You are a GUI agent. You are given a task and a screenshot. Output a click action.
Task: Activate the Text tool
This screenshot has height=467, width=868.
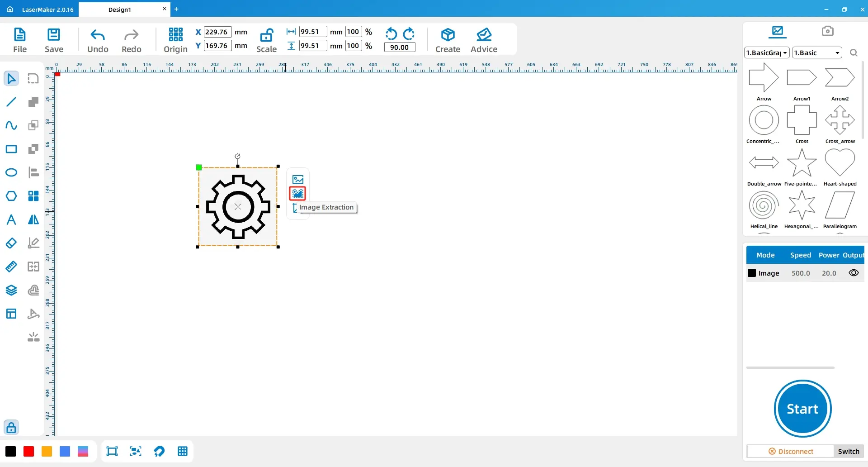(11, 219)
